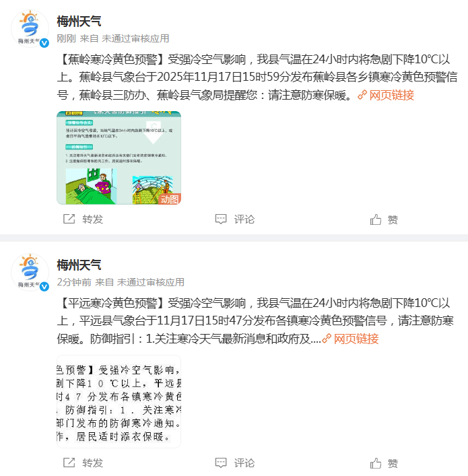468x476 pixels.
Task: Open 梅州天气 avatar on first post
Action: [30, 28]
